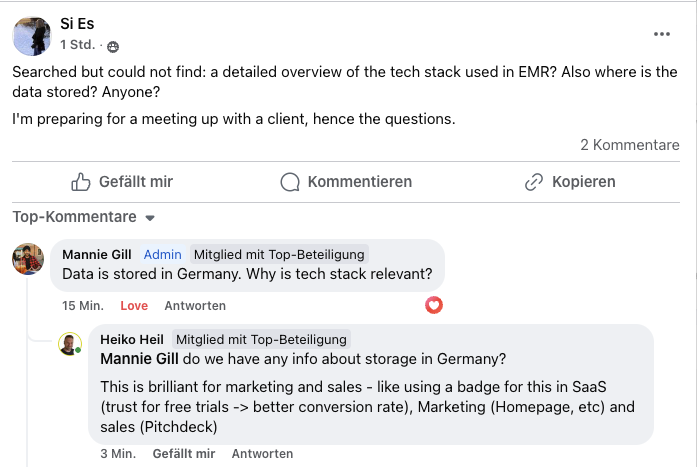The height and width of the screenshot is (467, 697).
Task: Open the 2 Kommentare link
Action: click(629, 145)
